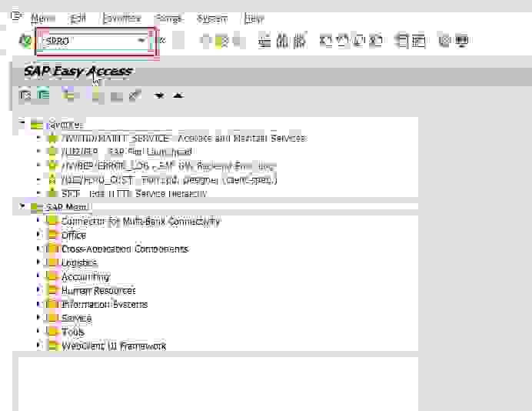Click the yellow Exit icon
The height and width of the screenshot is (411, 532).
click(221, 41)
